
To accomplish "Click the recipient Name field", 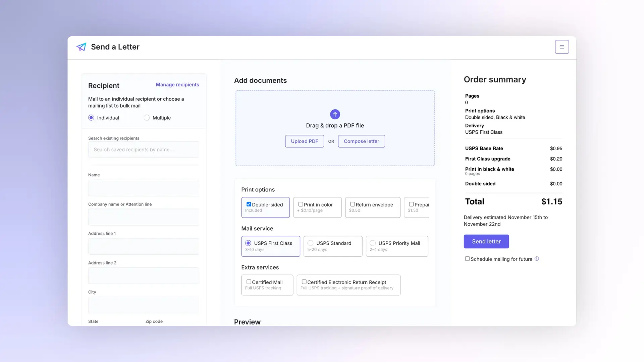I will pos(143,188).
